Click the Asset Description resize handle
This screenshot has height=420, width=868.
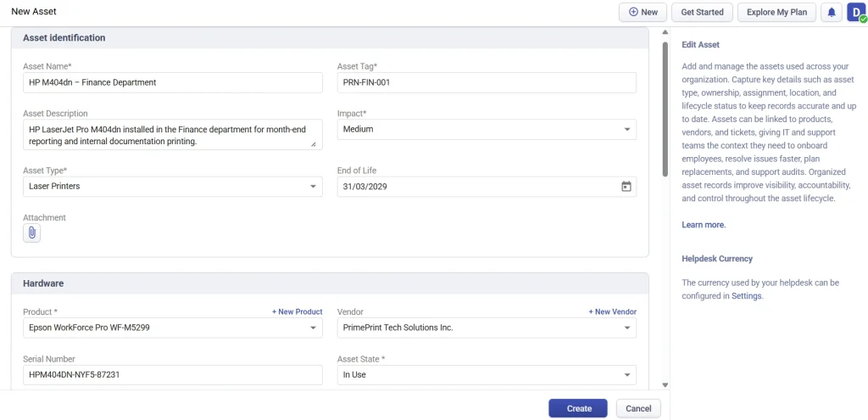click(314, 144)
